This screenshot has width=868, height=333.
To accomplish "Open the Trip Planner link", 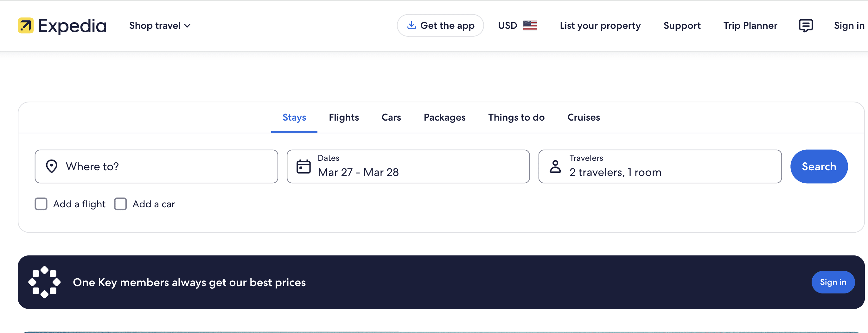I will (750, 26).
